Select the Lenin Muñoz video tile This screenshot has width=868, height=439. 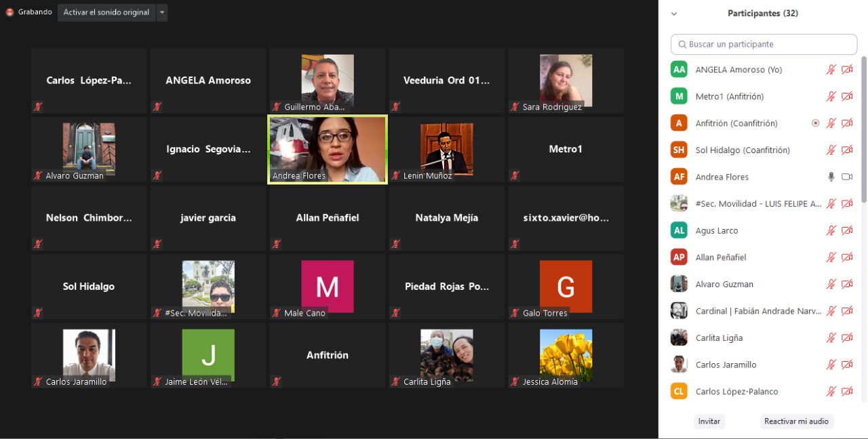coord(446,149)
